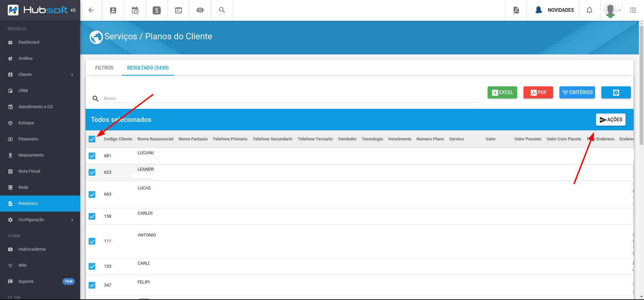The height and width of the screenshot is (300, 644).
Task: Open the PDF document icon in header
Action: (516, 10)
